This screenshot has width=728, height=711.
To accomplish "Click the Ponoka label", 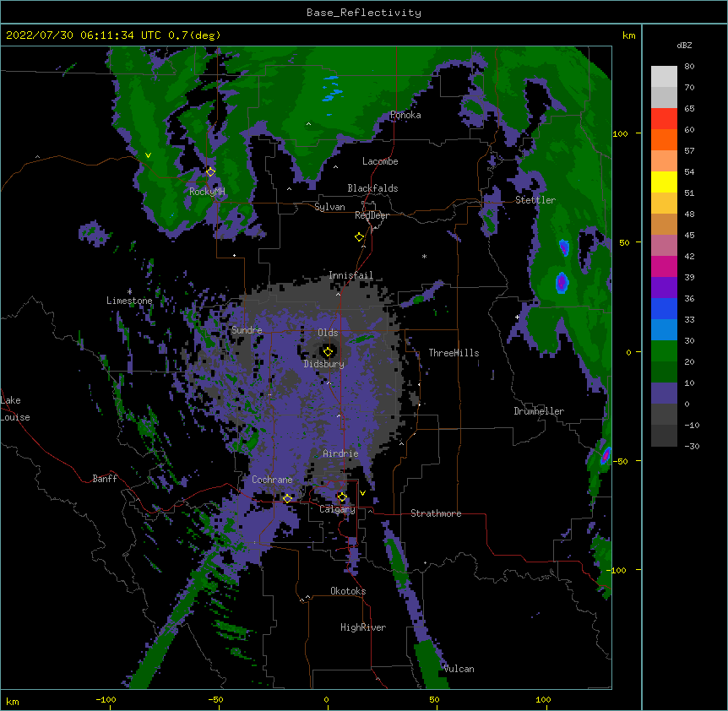I will pos(405,115).
